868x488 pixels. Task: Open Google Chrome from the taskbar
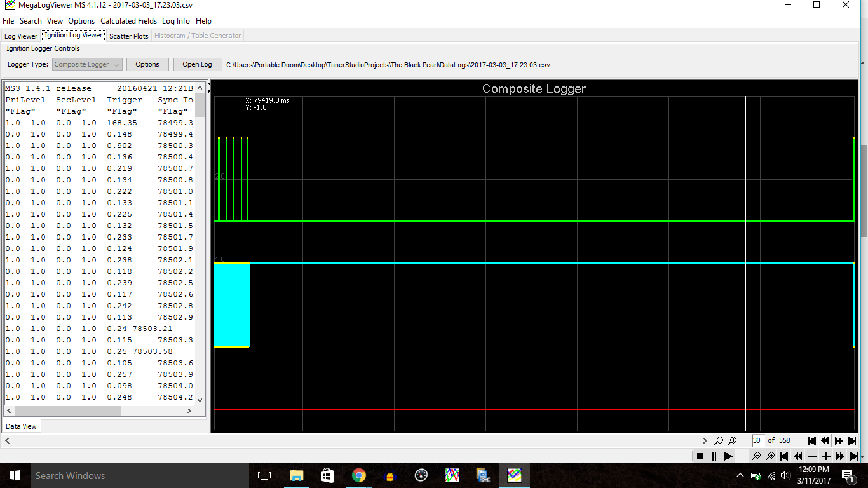click(x=359, y=475)
